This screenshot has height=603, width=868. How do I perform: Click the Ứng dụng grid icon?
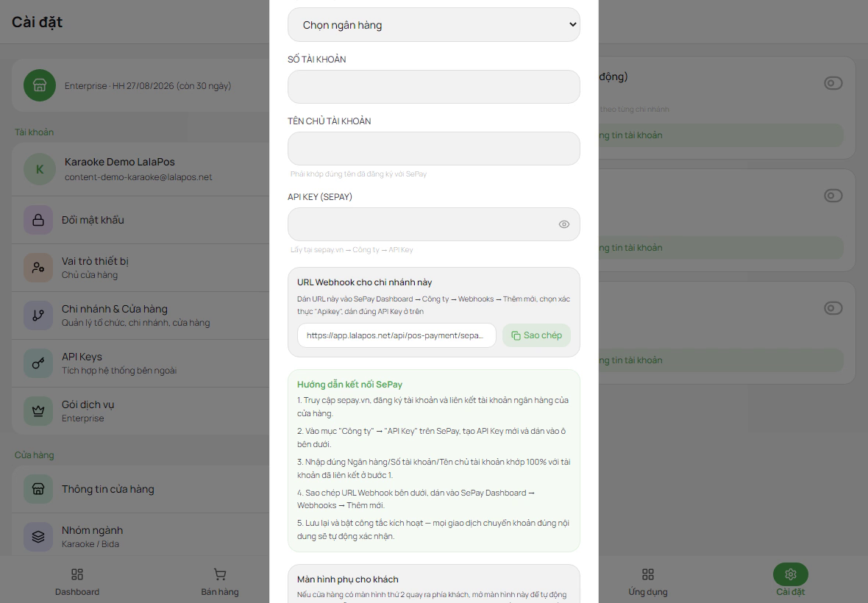click(647, 574)
